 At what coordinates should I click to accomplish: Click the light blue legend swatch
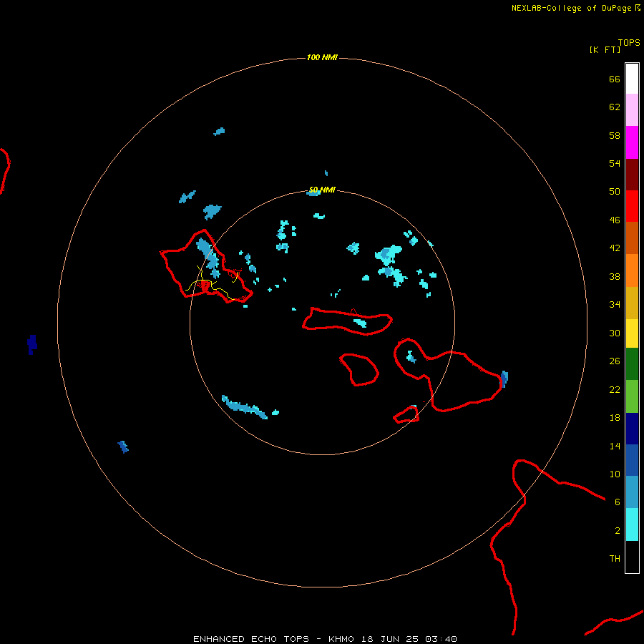tap(632, 492)
